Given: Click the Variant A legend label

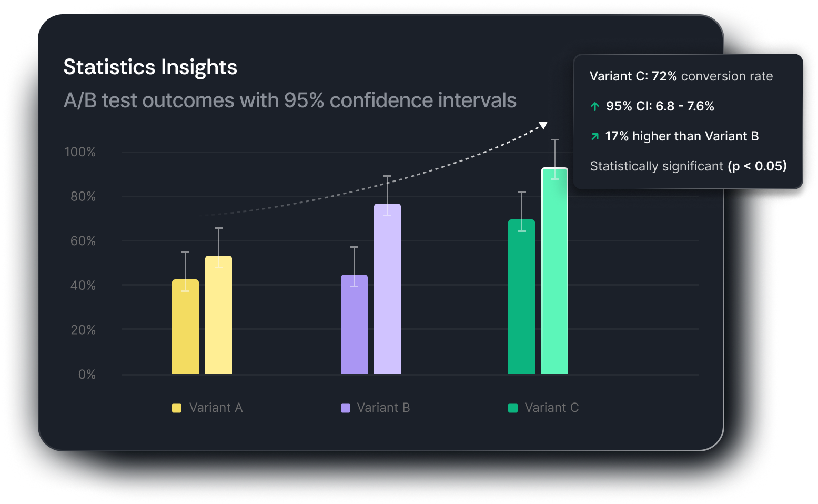Looking at the screenshot, I should tap(216, 408).
